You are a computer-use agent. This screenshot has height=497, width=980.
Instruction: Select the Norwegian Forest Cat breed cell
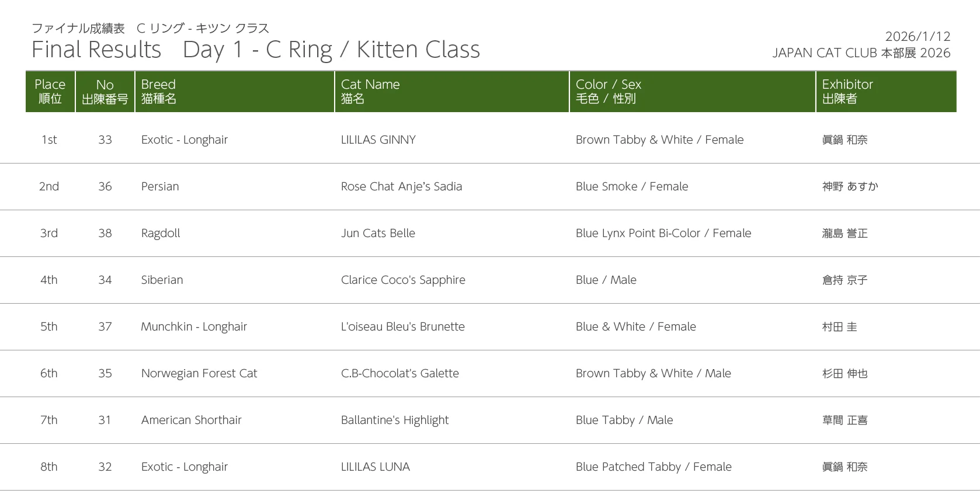199,373
